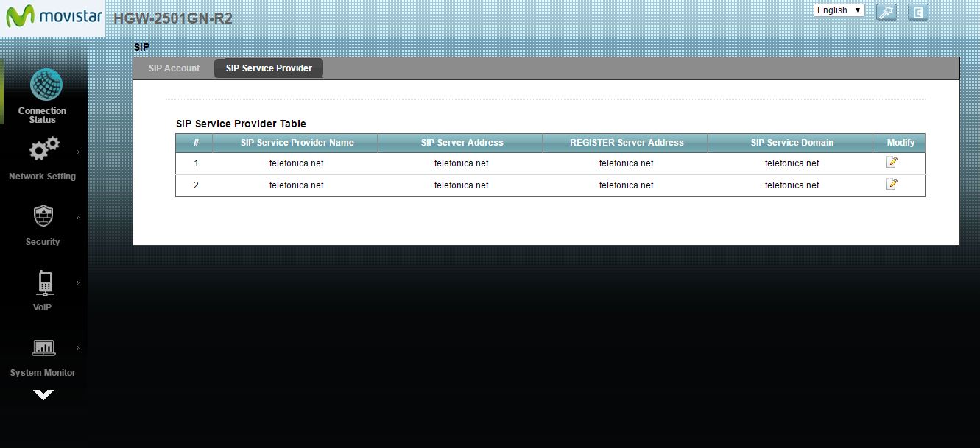Screen dimensions: 980x448
Task: Click row 2 provider name telefonica.net
Action: pyautogui.click(x=297, y=185)
